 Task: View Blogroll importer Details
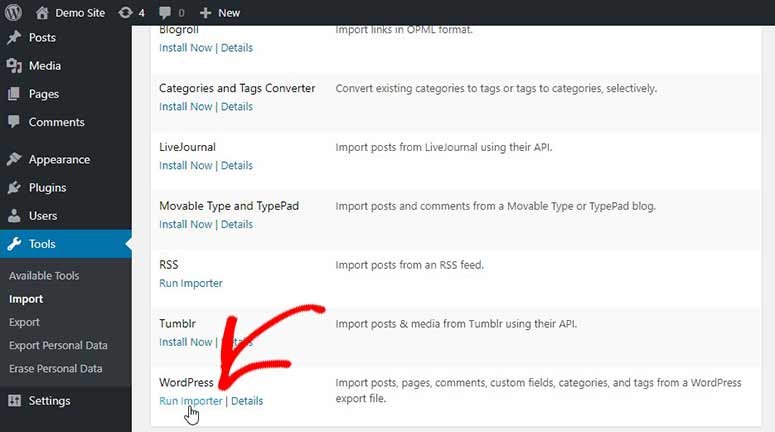237,48
